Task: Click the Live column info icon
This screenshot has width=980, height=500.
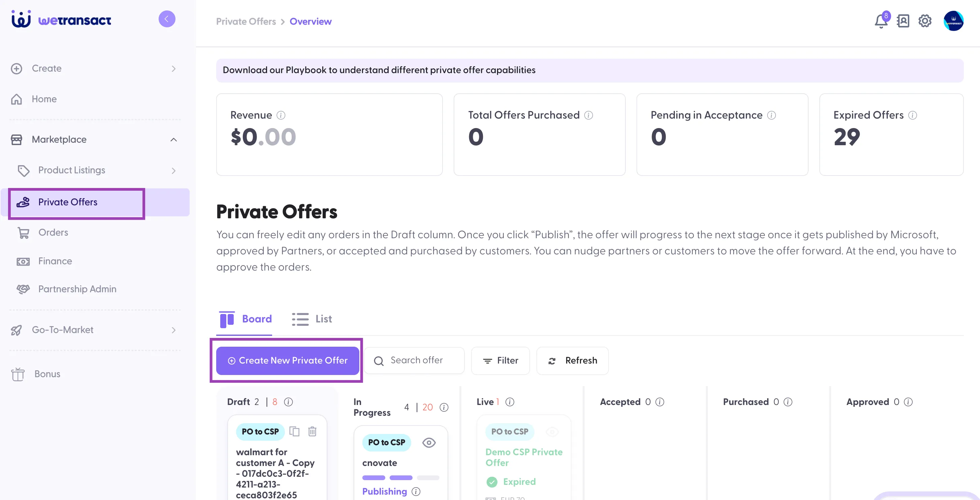Action: pyautogui.click(x=510, y=402)
